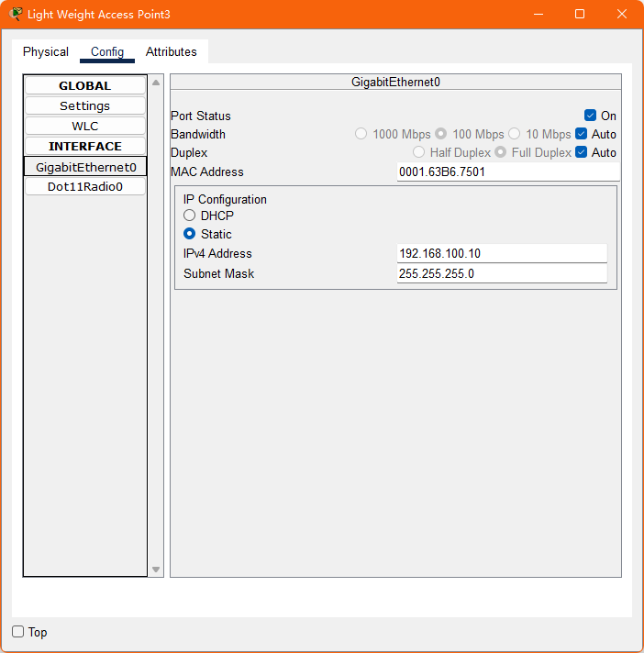Click the MAC Address field

508,172
